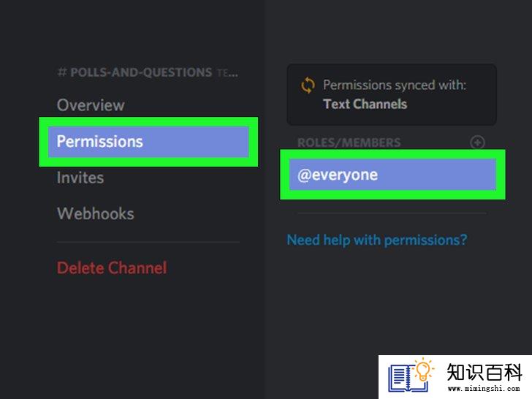
Task: Select the @everyone role entry
Action: (x=392, y=175)
